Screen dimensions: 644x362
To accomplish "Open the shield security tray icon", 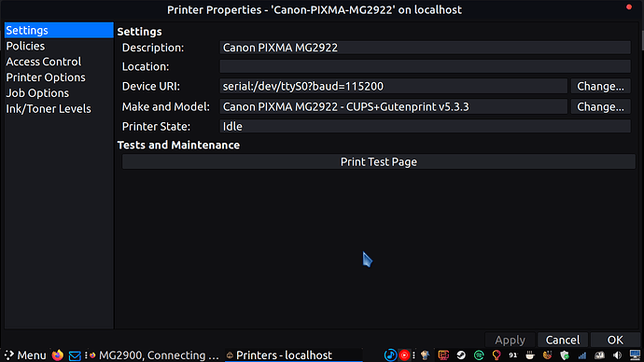I will coord(565,355).
